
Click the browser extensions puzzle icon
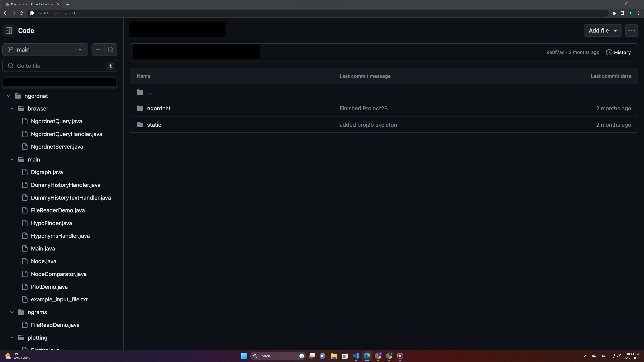pyautogui.click(x=614, y=13)
